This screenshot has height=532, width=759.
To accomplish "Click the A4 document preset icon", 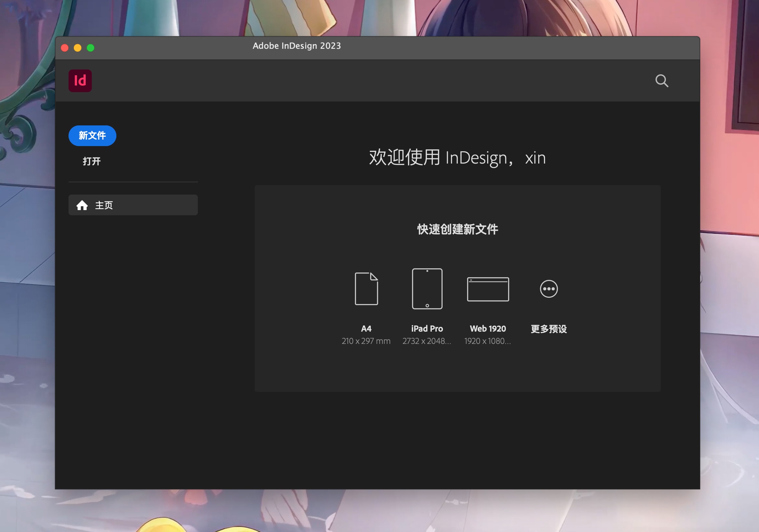I will 366,289.
